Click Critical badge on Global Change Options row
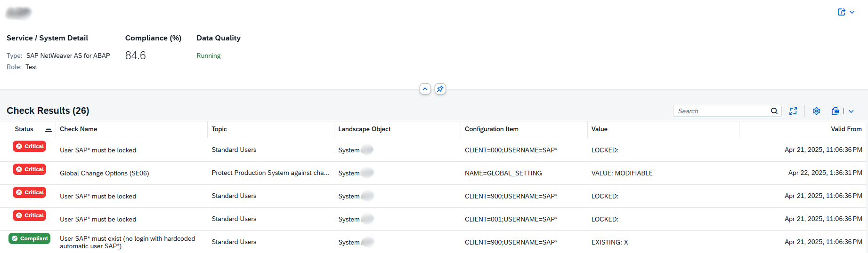Viewport: 868px width, 253px height. (x=29, y=169)
